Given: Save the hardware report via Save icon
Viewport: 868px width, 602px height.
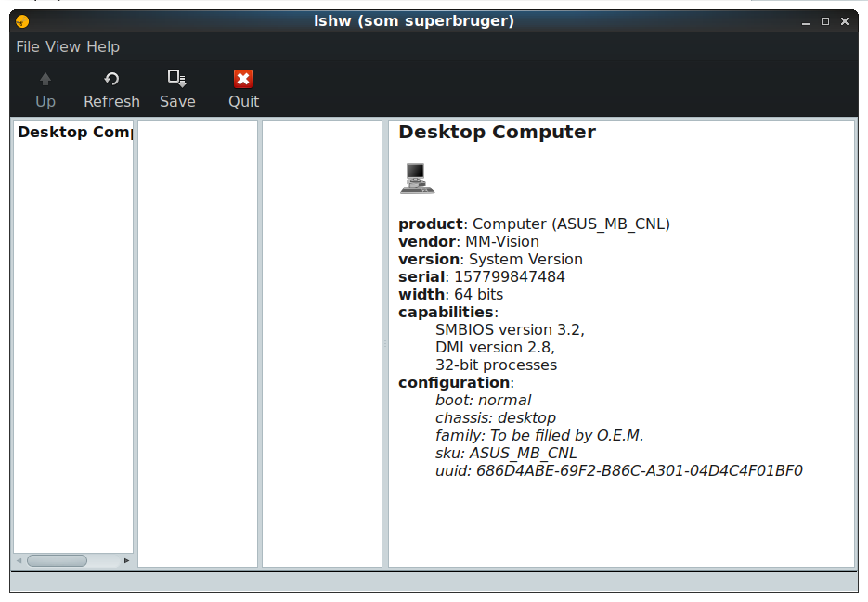Looking at the screenshot, I should pos(176,79).
